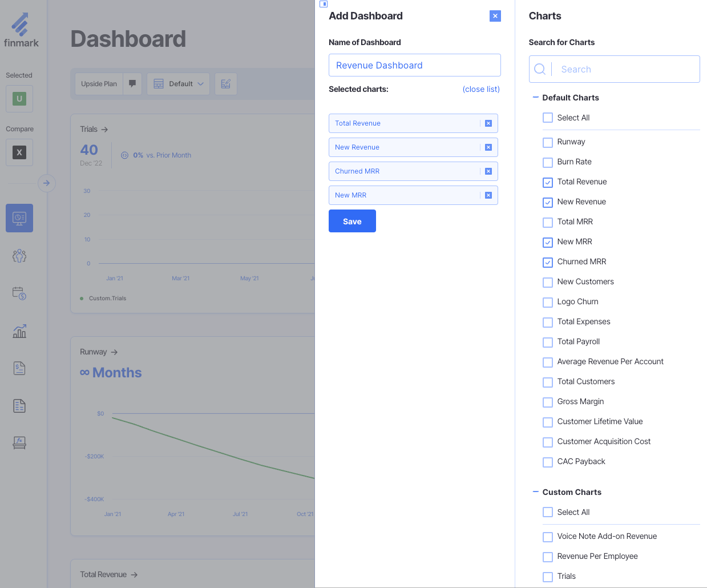
Task: Check the Runway chart checkbox
Action: pyautogui.click(x=547, y=142)
